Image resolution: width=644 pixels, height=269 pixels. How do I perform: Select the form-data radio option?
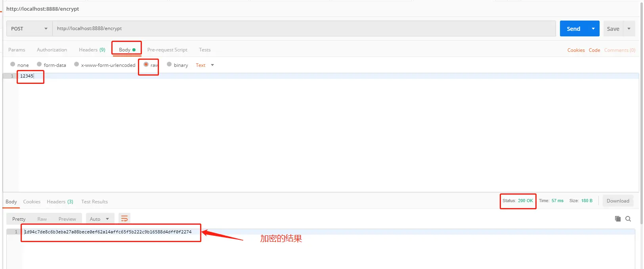tap(39, 64)
